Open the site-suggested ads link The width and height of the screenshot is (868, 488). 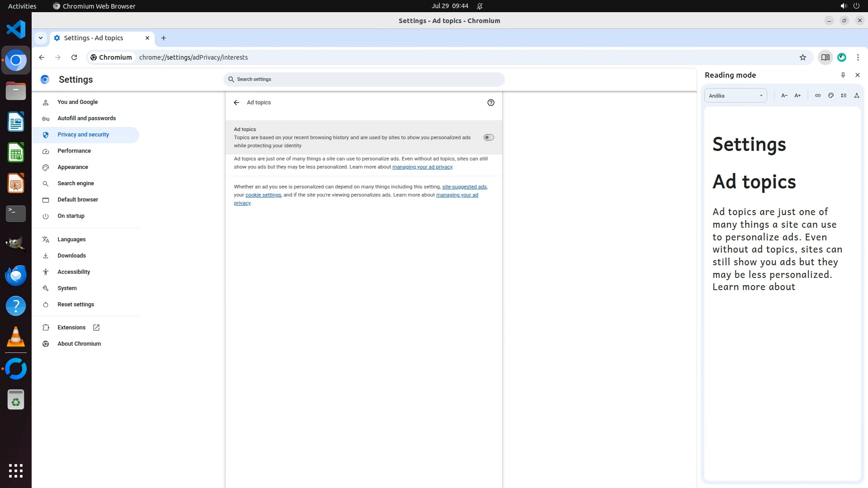tap(464, 187)
